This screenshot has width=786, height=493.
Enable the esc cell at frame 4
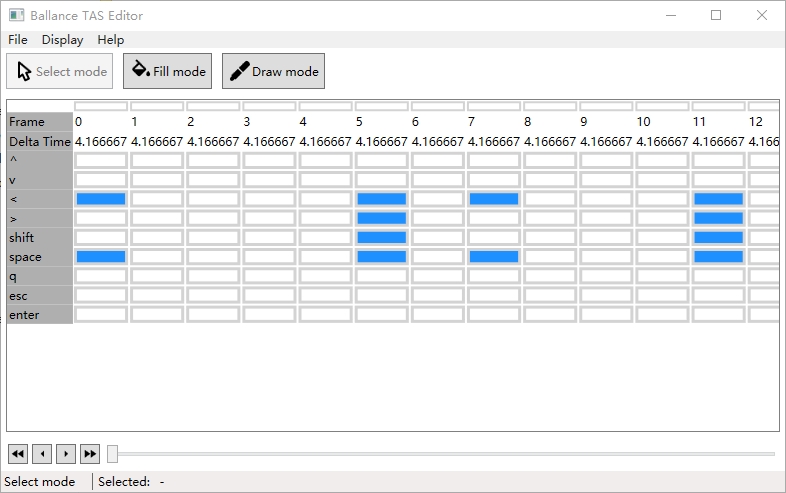pos(325,295)
